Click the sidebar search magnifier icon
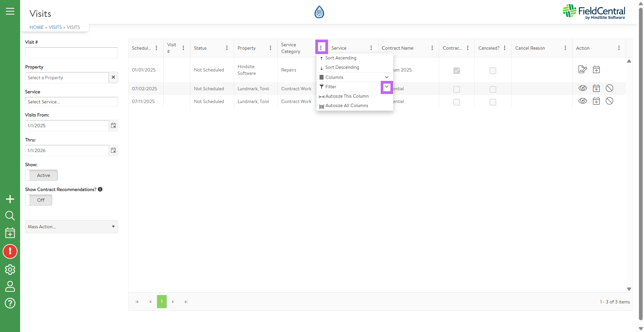The width and height of the screenshot is (644, 332). pyautogui.click(x=10, y=216)
